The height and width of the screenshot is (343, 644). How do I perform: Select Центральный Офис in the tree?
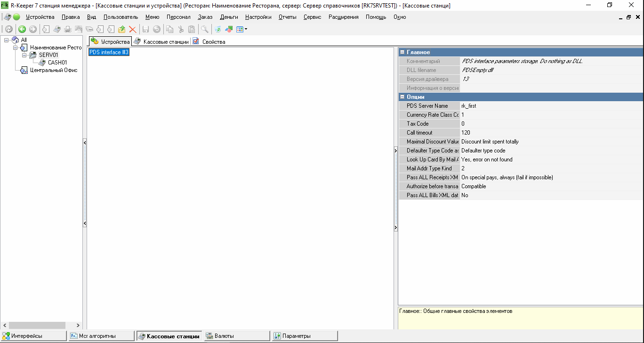click(x=54, y=70)
